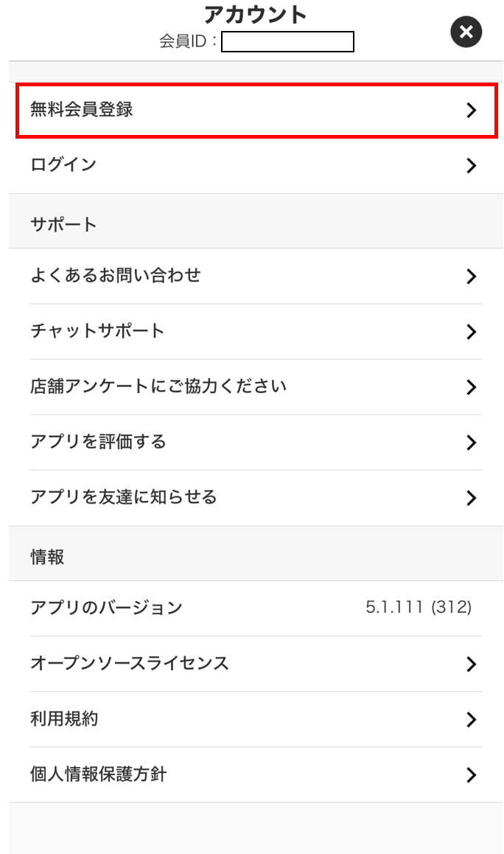Open 無料会員登録 menu entry

coord(82,110)
